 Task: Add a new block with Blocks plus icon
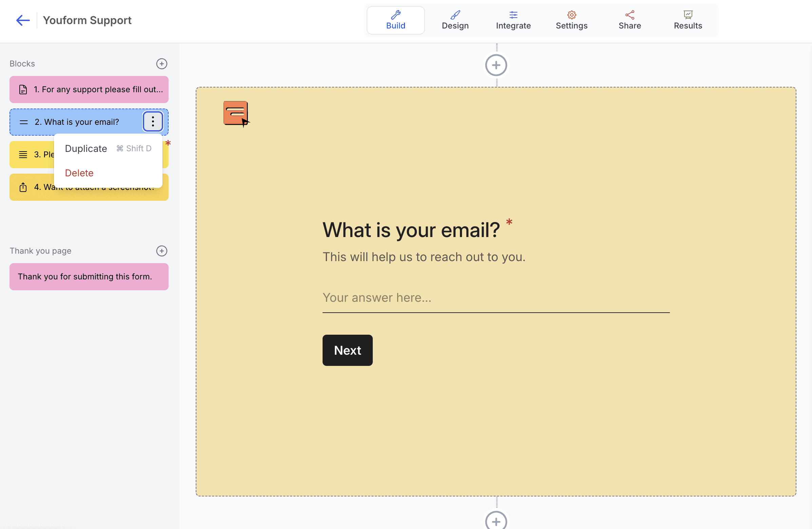[x=162, y=64]
